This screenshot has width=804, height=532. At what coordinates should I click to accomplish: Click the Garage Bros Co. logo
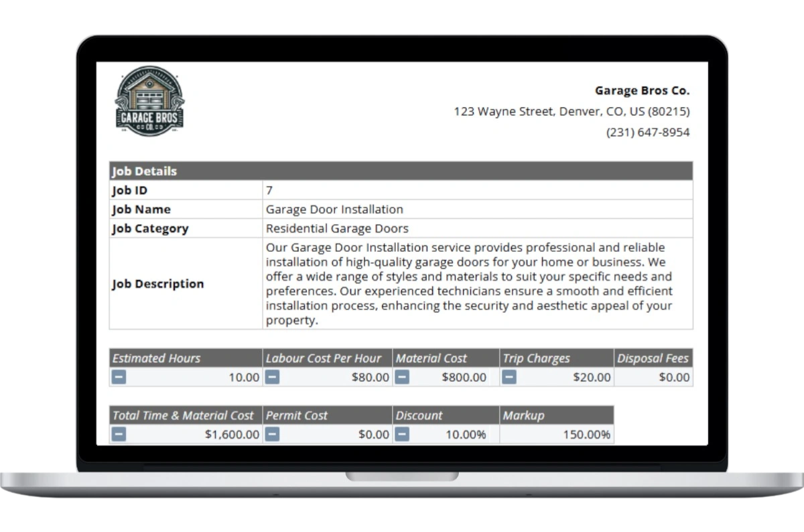tap(149, 102)
